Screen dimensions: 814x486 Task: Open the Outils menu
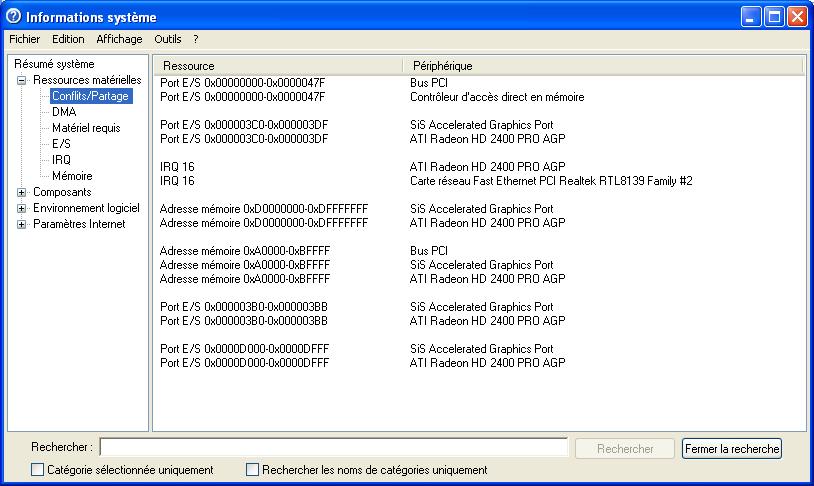point(167,39)
